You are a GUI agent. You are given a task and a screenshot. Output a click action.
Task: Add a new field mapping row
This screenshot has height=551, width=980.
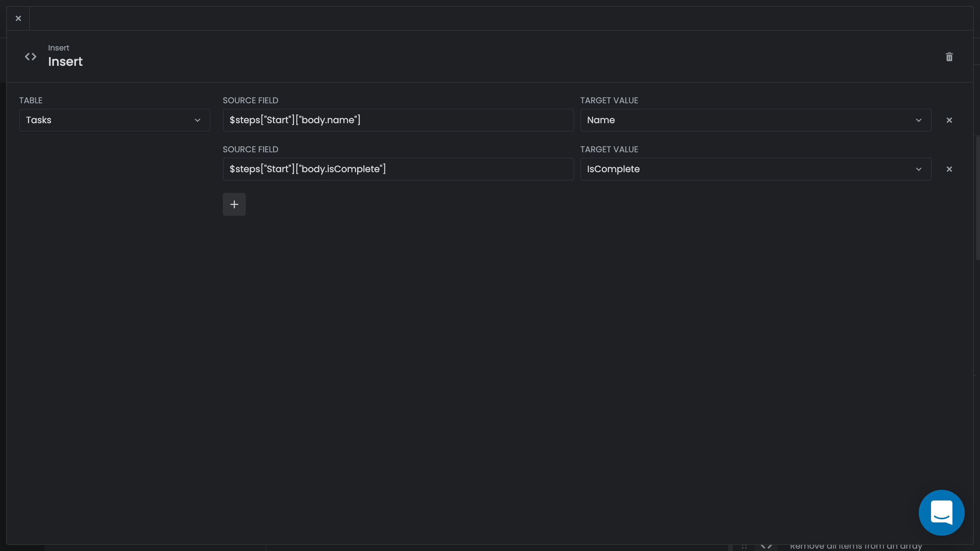coord(234,204)
